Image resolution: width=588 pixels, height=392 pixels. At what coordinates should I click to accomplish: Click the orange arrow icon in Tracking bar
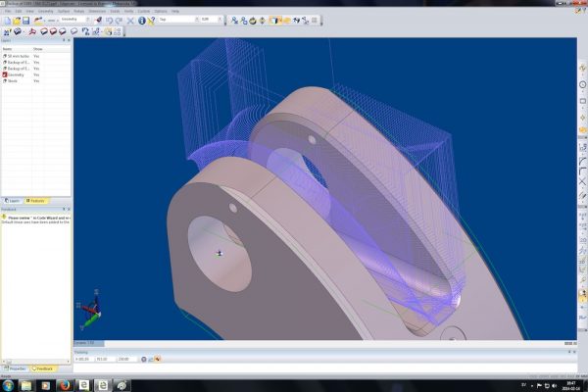pos(158,360)
